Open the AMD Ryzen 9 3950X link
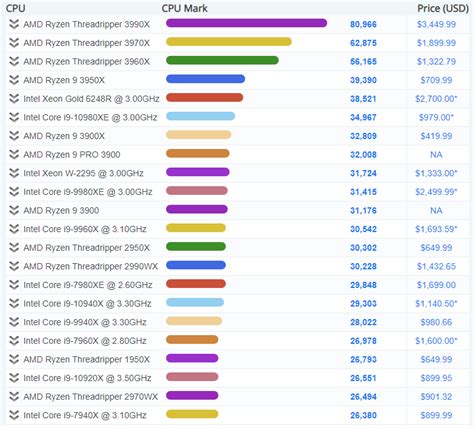 tap(64, 80)
